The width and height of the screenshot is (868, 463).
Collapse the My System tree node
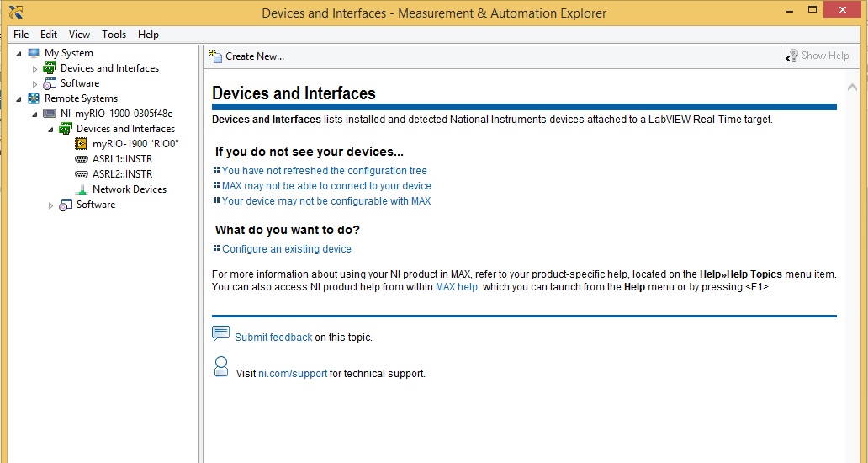click(19, 54)
